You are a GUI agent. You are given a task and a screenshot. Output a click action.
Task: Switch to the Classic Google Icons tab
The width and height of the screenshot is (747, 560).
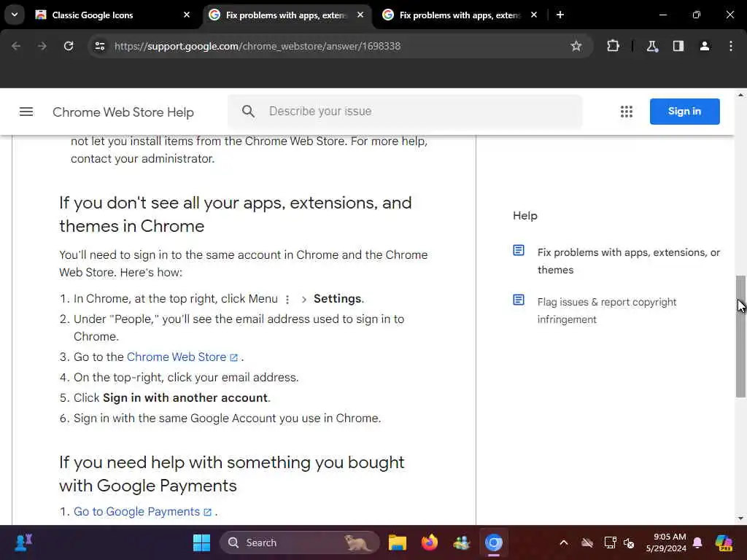pyautogui.click(x=112, y=15)
